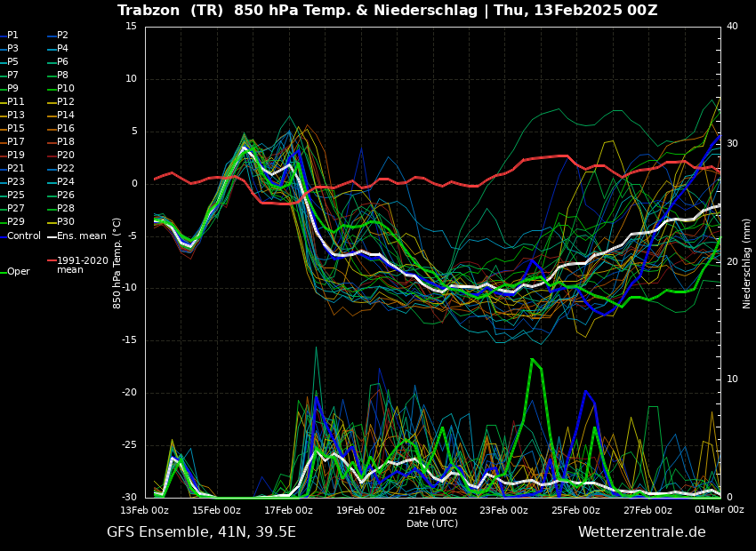
Task: Select the Control legend entry
Action: coord(24,236)
